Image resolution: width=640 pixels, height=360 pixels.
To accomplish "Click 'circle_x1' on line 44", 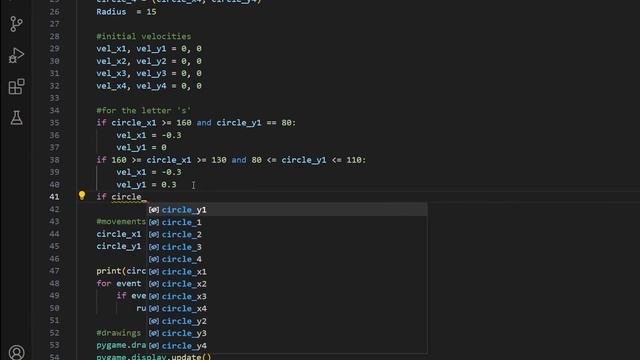I will click(x=119, y=234).
